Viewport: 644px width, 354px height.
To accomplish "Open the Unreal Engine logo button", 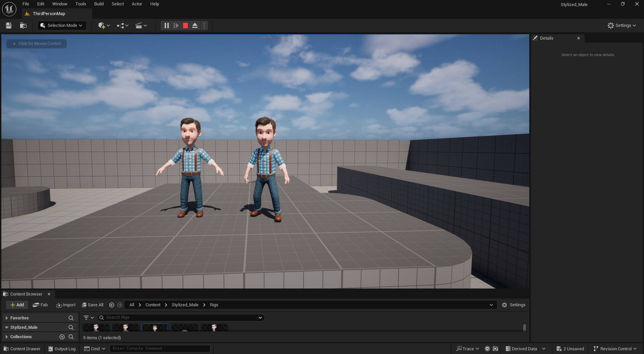I will [x=9, y=9].
